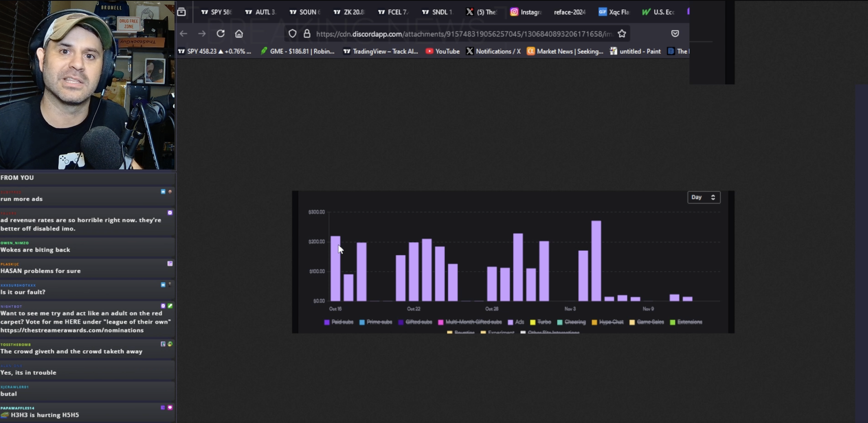The image size is (868, 423).
Task: Go to the browser home page
Action: [x=239, y=34]
